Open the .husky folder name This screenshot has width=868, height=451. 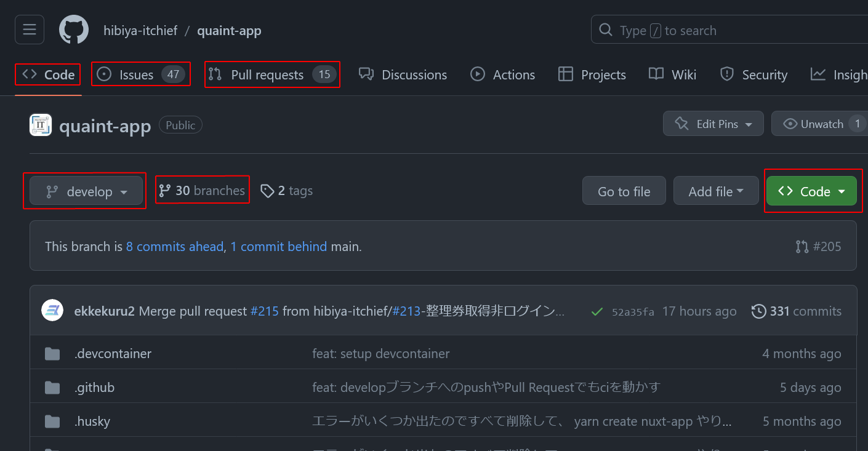(92, 421)
